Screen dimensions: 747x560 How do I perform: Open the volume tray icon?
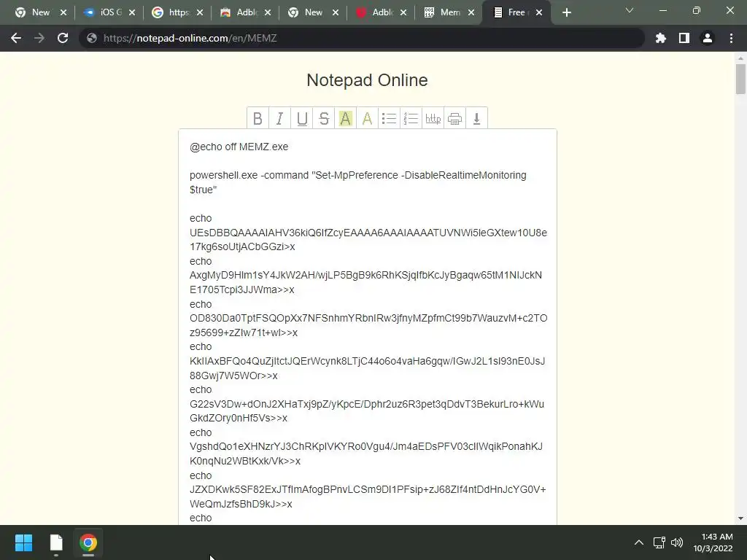click(x=677, y=542)
